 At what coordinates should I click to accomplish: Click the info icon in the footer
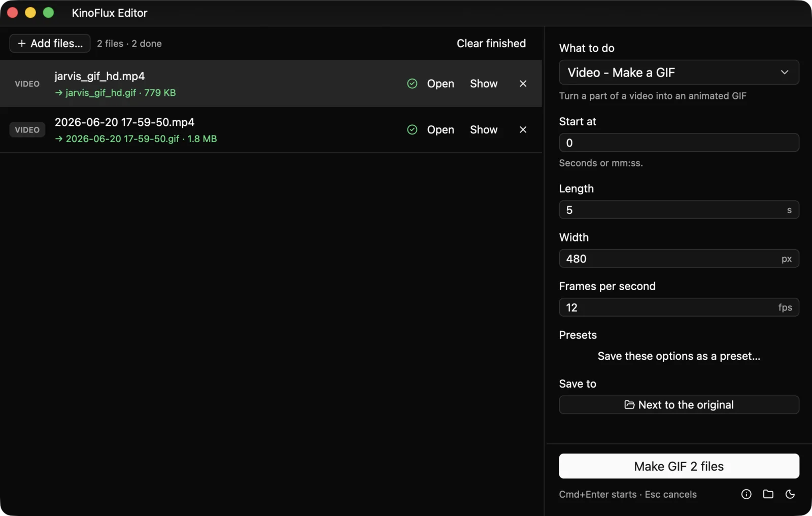pyautogui.click(x=746, y=494)
